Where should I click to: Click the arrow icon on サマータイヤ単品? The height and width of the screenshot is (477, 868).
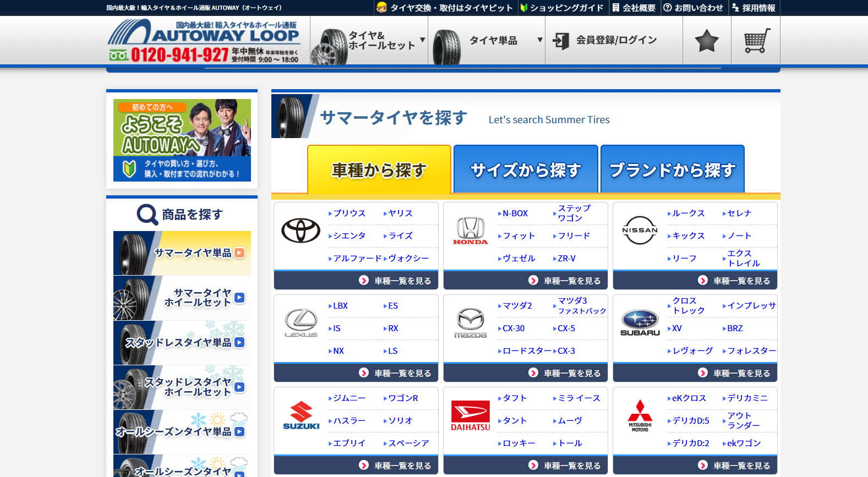pyautogui.click(x=239, y=253)
